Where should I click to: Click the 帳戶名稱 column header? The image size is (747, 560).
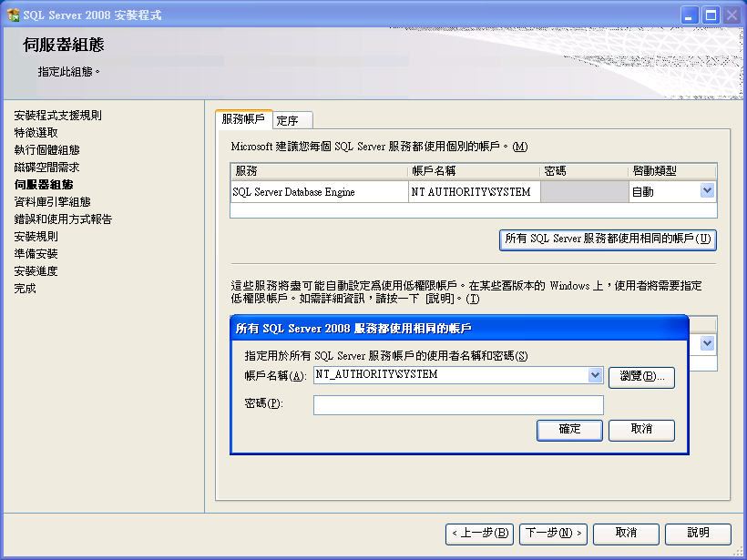[x=474, y=171]
